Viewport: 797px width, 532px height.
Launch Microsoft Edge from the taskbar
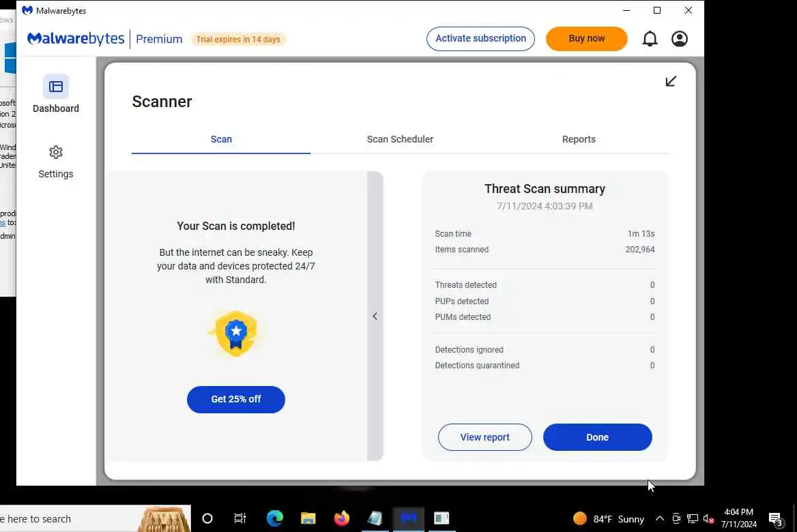tap(274, 518)
